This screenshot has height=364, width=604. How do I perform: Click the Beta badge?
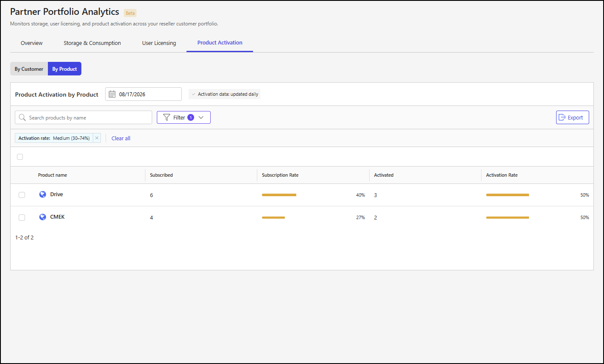[130, 13]
